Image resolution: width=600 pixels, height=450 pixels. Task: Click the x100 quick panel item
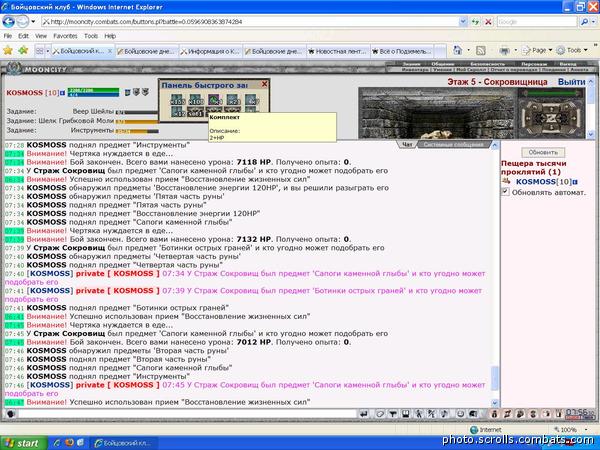[x=196, y=99]
